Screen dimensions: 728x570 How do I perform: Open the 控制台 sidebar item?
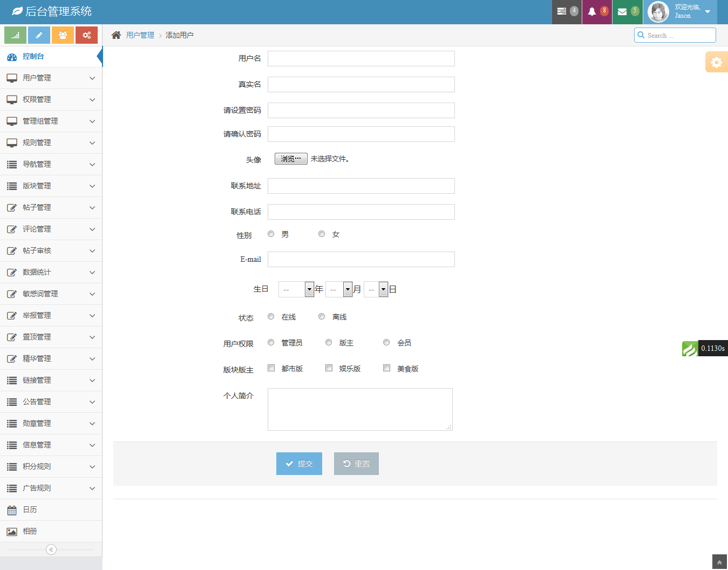(x=33, y=56)
